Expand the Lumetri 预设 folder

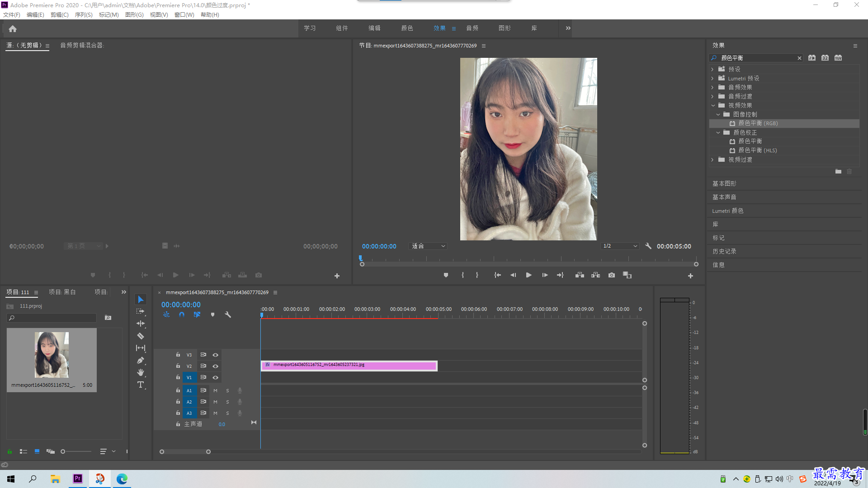pyautogui.click(x=712, y=78)
